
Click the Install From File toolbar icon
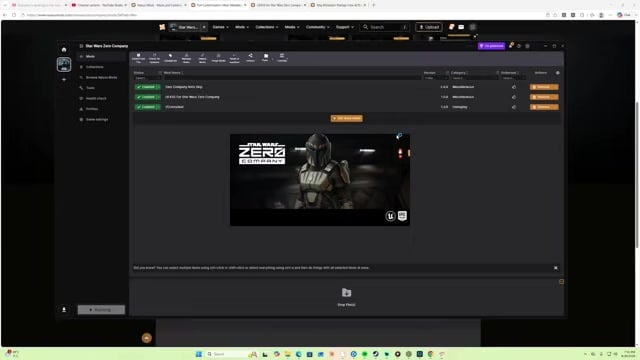[138, 58]
